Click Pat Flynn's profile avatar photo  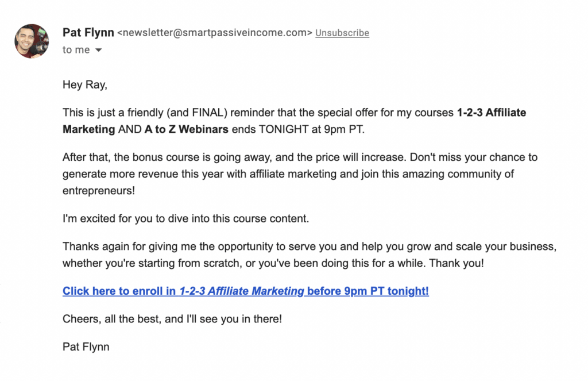[x=32, y=41]
